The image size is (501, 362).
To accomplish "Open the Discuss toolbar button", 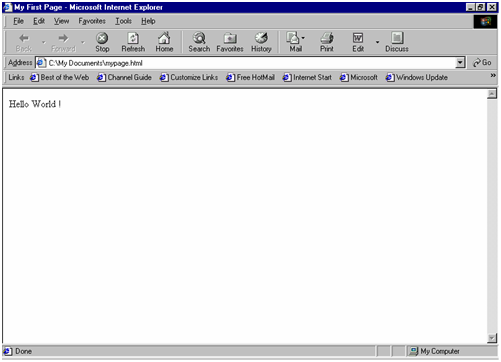I will coord(397,42).
